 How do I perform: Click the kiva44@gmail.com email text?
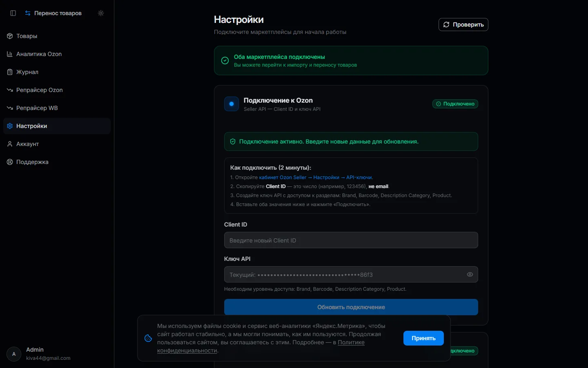[x=48, y=358]
